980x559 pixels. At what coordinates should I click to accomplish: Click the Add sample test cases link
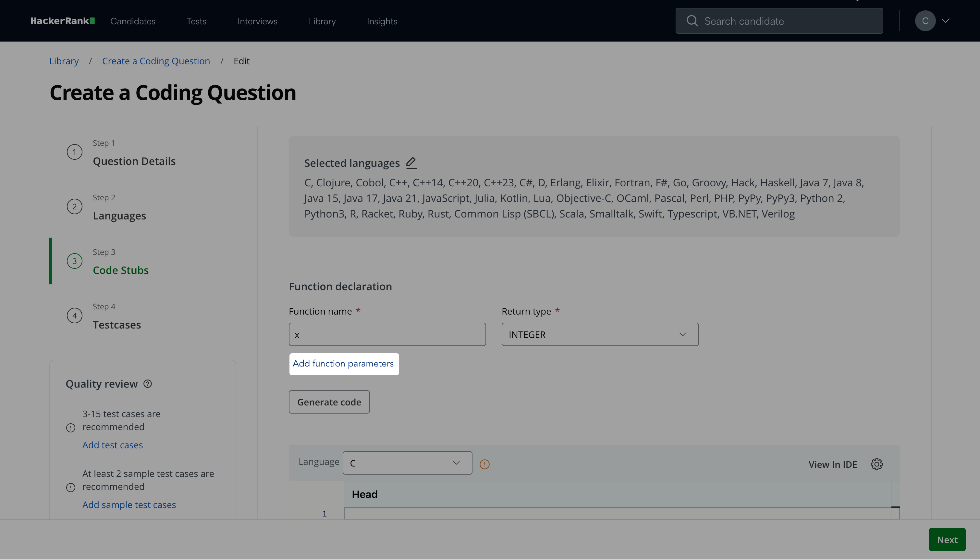coord(129,504)
